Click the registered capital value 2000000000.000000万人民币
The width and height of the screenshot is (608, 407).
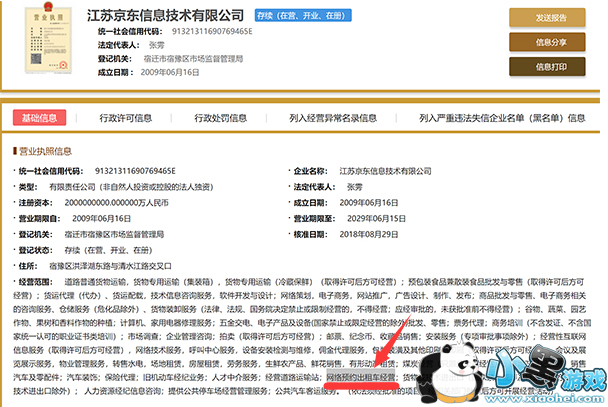pyautogui.click(x=117, y=203)
